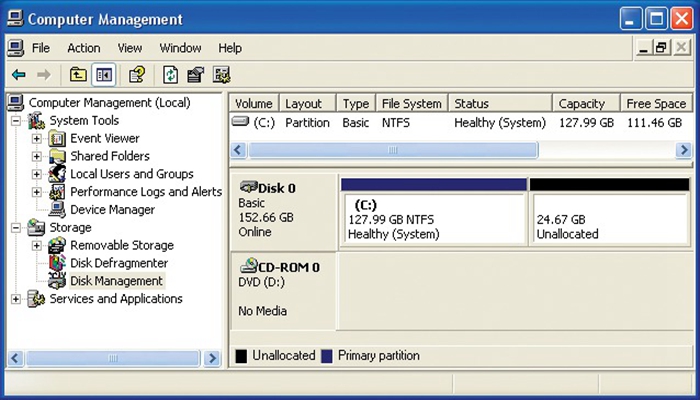
Task: Click the Properties toolbar icon
Action: tap(196, 75)
